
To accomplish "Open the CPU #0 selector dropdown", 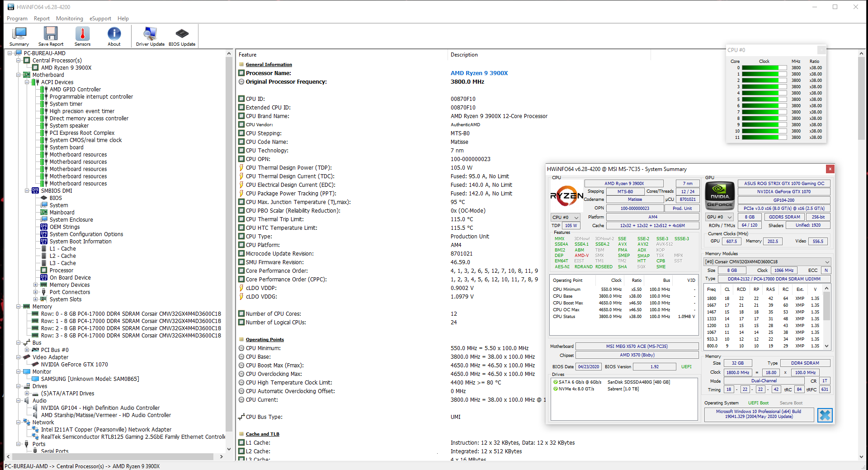I will tap(566, 218).
